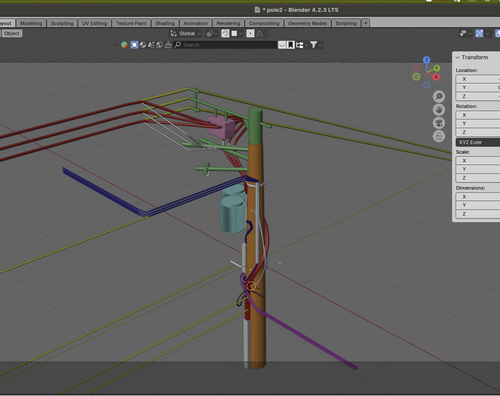
Task: Click the Location Z field
Action: click(x=478, y=96)
